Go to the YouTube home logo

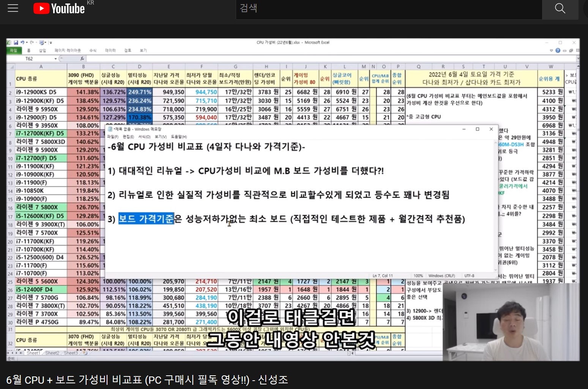[59, 8]
